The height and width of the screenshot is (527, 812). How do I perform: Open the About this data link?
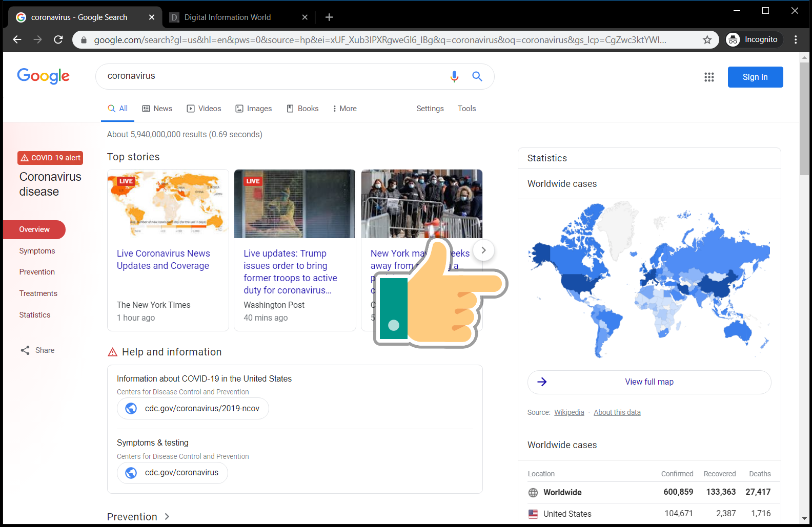coord(617,413)
